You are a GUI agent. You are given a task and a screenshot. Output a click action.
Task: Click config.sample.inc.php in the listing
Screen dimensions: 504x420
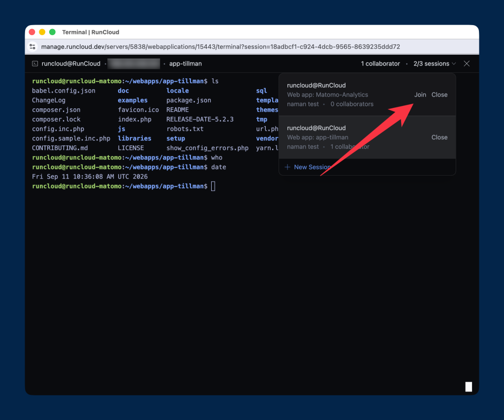coord(71,139)
